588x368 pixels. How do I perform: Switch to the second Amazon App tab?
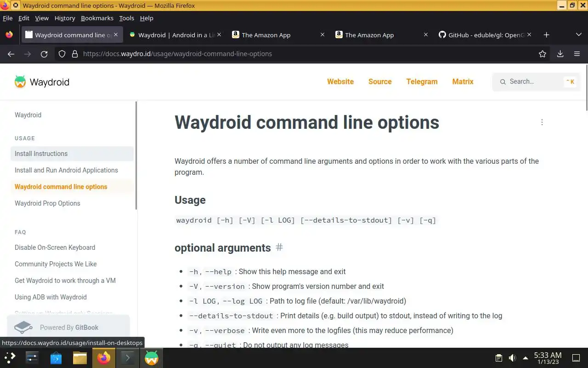pyautogui.click(x=382, y=35)
